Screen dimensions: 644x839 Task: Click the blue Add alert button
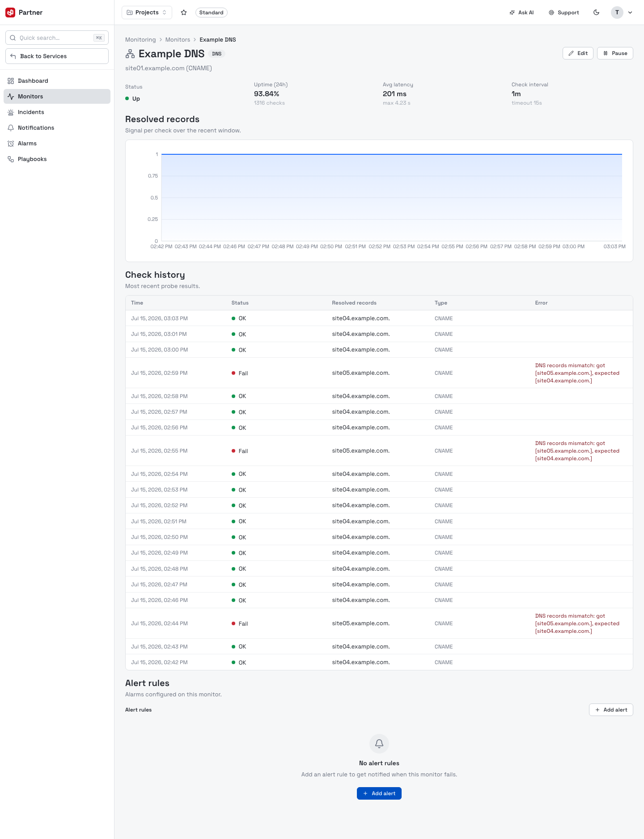[379, 793]
